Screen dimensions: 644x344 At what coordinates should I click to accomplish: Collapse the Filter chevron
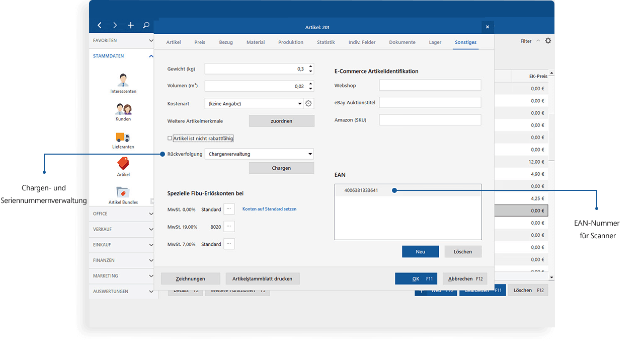point(538,41)
